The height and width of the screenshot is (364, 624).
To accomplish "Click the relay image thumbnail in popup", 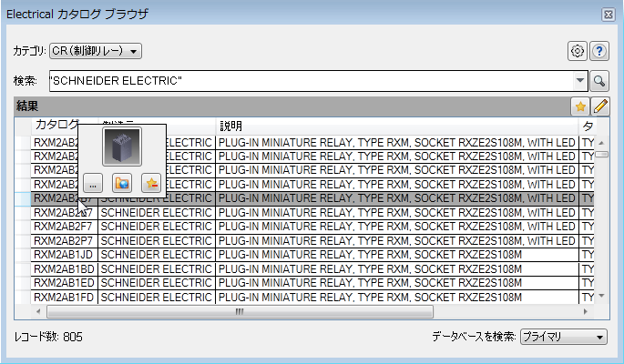I will 122,147.
